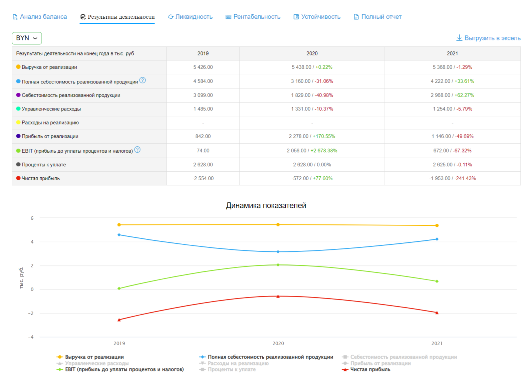Open the BYN currency dropdown
532x392 pixels.
(x=27, y=38)
